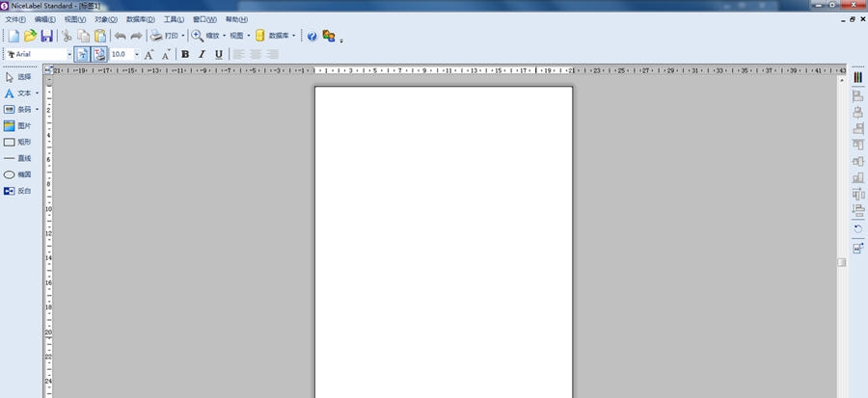Screen dimensions: 868x398
Task: Open the Database (D) menu
Action: pos(141,19)
